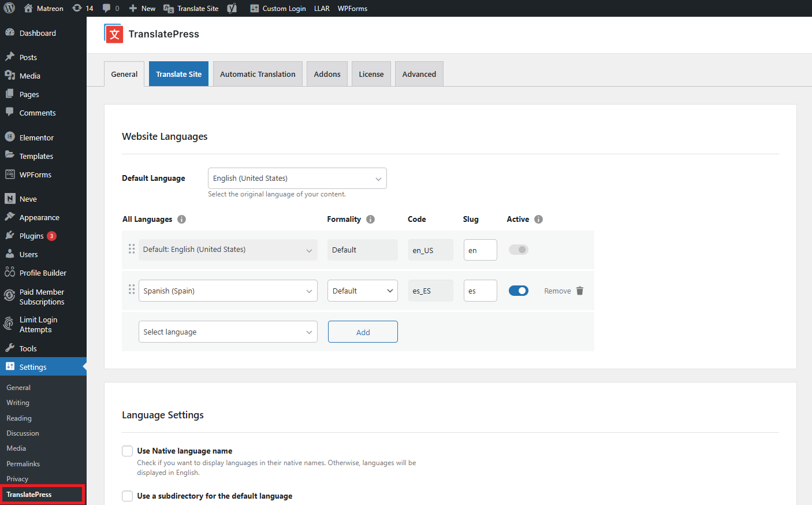Click the Comments icon in sidebar
This screenshot has width=812, height=505.
10,112
